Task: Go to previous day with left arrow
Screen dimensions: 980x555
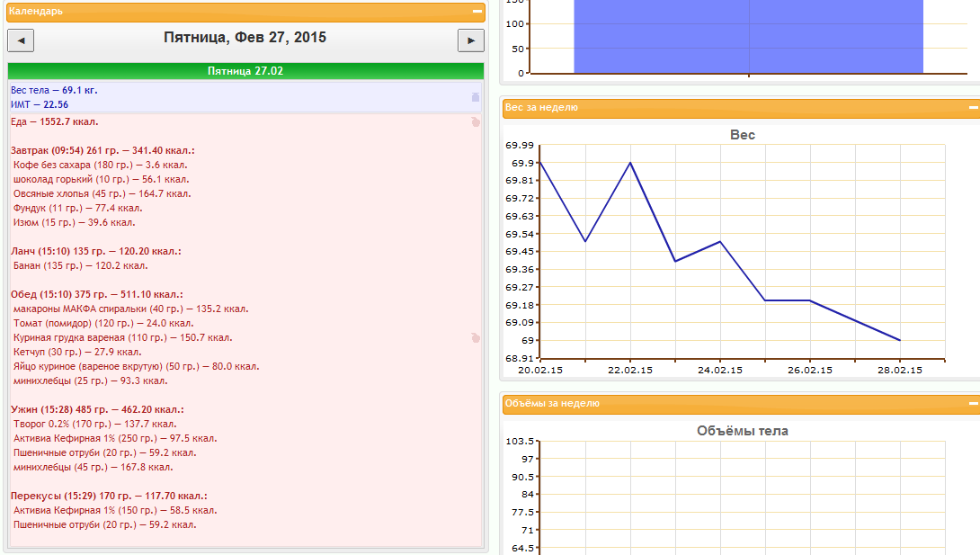Action: pyautogui.click(x=21, y=40)
